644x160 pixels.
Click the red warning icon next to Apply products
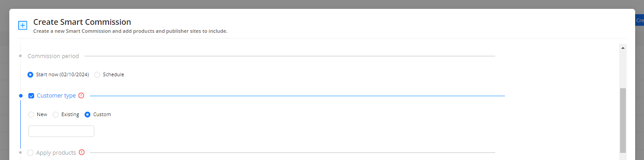click(x=81, y=152)
